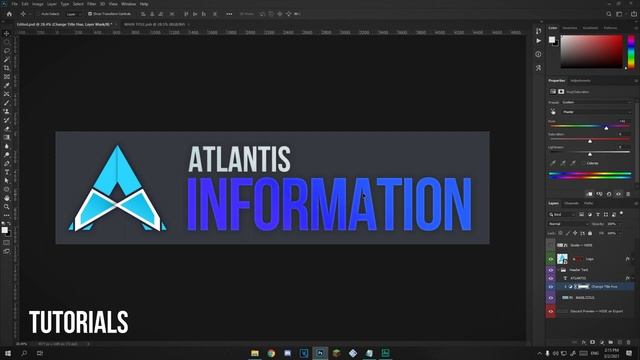Select the Eyedropper tool
The height and width of the screenshot is (360, 640).
click(x=7, y=85)
